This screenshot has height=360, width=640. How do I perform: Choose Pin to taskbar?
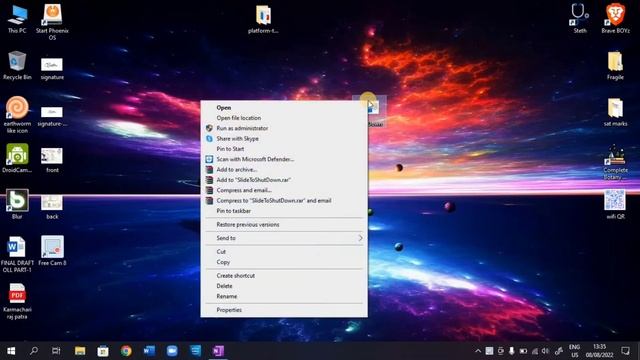[284, 211]
